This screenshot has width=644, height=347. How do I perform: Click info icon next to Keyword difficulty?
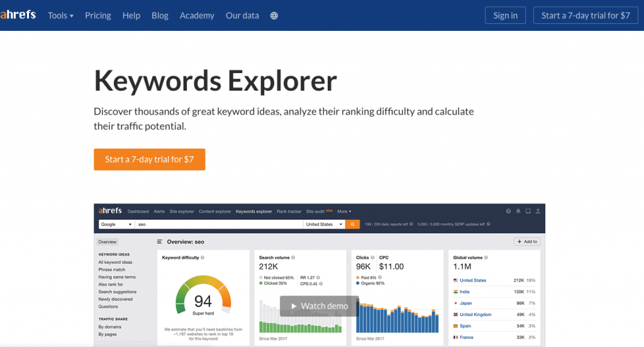203,258
